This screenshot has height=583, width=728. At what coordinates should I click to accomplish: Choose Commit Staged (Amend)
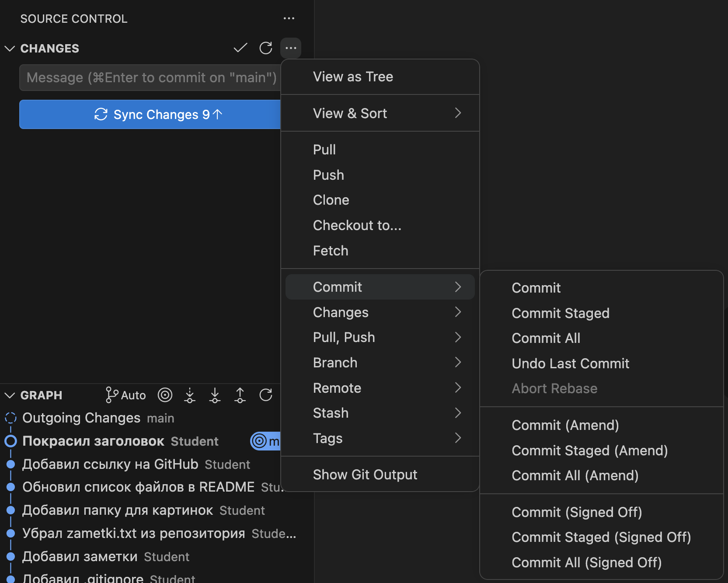pos(601,450)
